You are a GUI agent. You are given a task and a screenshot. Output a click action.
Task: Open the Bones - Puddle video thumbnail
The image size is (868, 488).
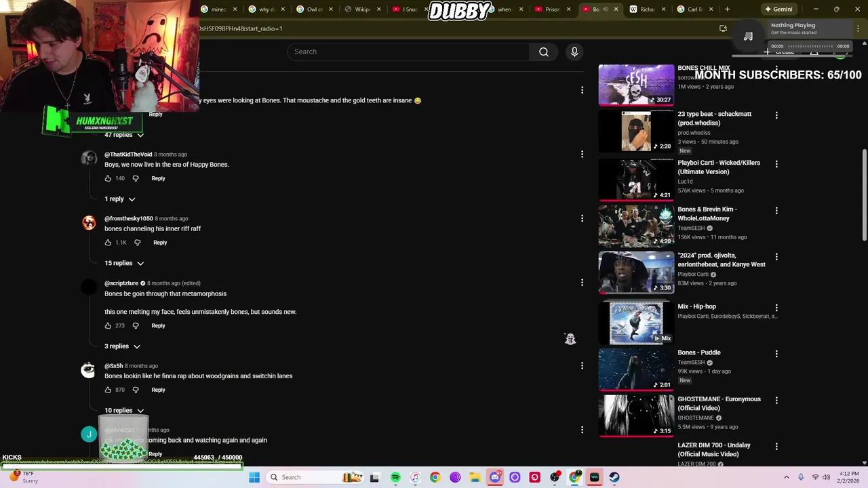[636, 369]
